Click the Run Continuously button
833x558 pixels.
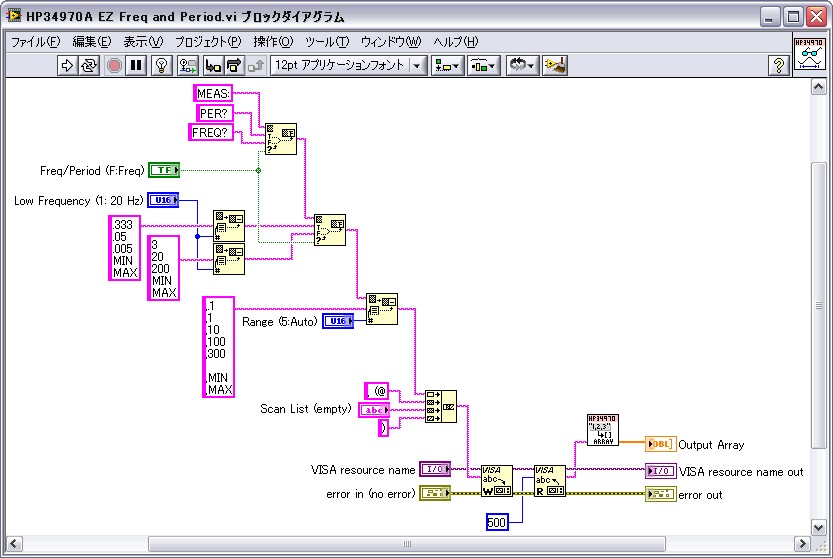[89, 65]
